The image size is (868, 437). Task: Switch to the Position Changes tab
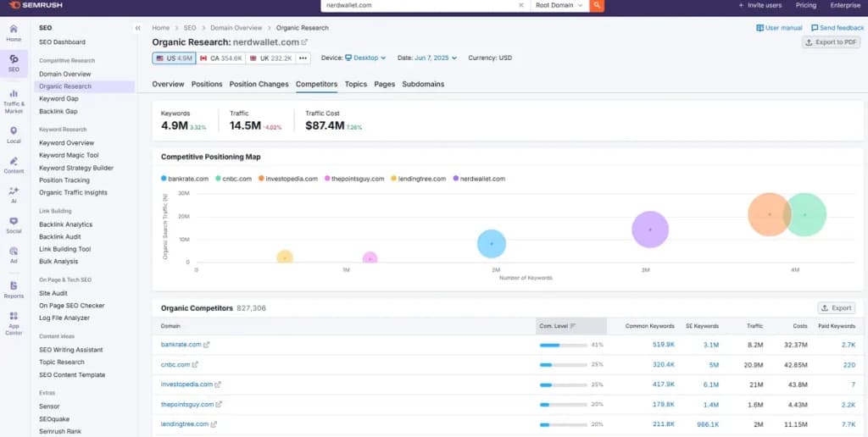(259, 84)
